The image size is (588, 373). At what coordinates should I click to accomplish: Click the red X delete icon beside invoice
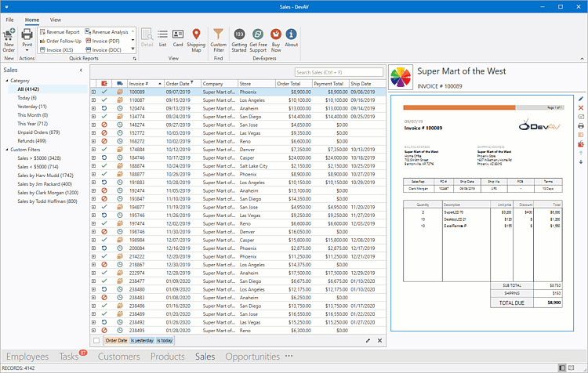(581, 108)
